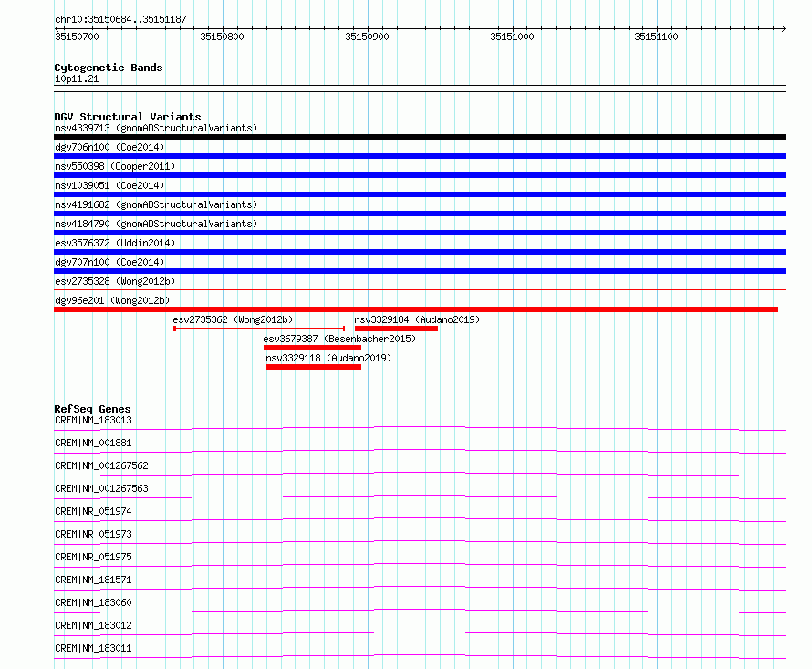Click the blue nsv550398 variant bar

coord(420,175)
